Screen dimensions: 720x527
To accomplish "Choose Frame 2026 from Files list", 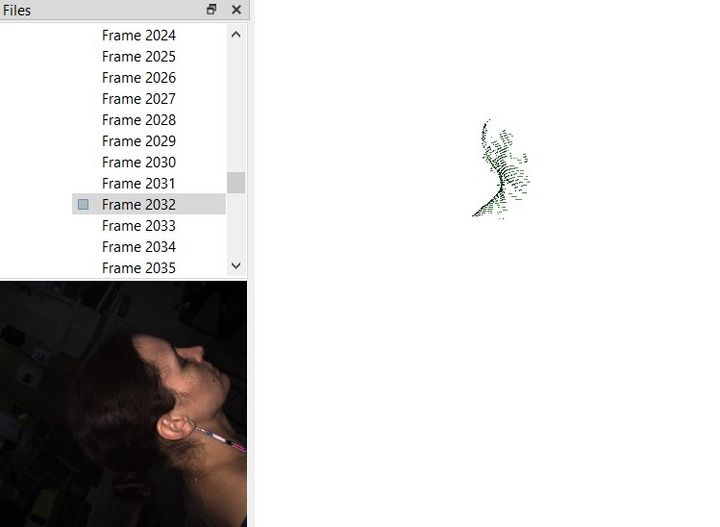I will pyautogui.click(x=138, y=77).
